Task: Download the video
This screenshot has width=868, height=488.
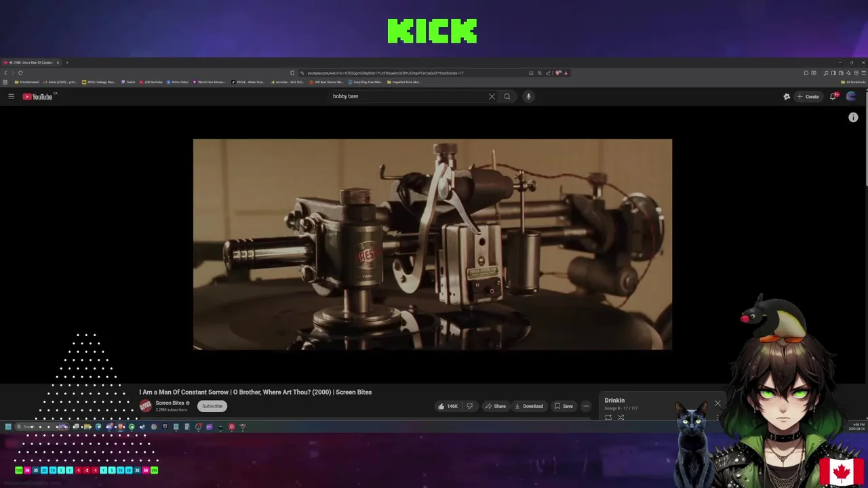Action: (529, 406)
